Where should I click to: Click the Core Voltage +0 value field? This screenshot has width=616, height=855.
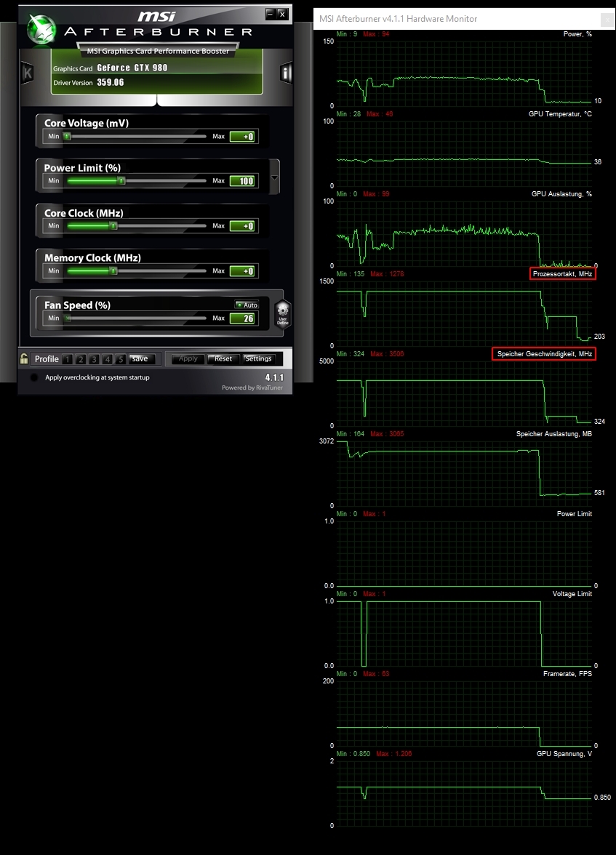[x=242, y=137]
